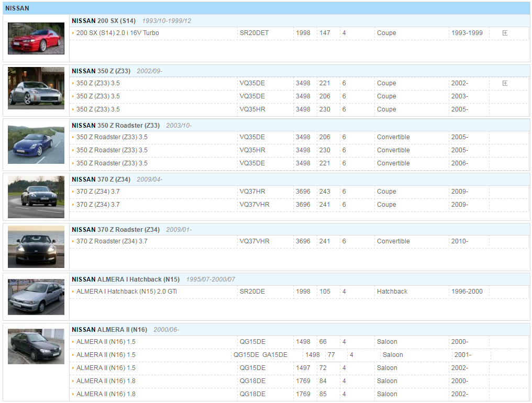This screenshot has width=532, height=403.
Task: Click the 1993/10-1999/12 production dates
Action: [x=167, y=21]
